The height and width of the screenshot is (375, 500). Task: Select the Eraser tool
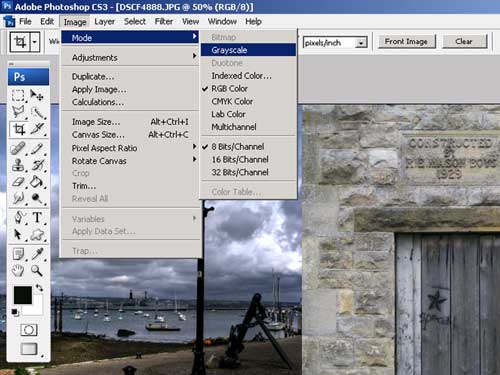(18, 182)
